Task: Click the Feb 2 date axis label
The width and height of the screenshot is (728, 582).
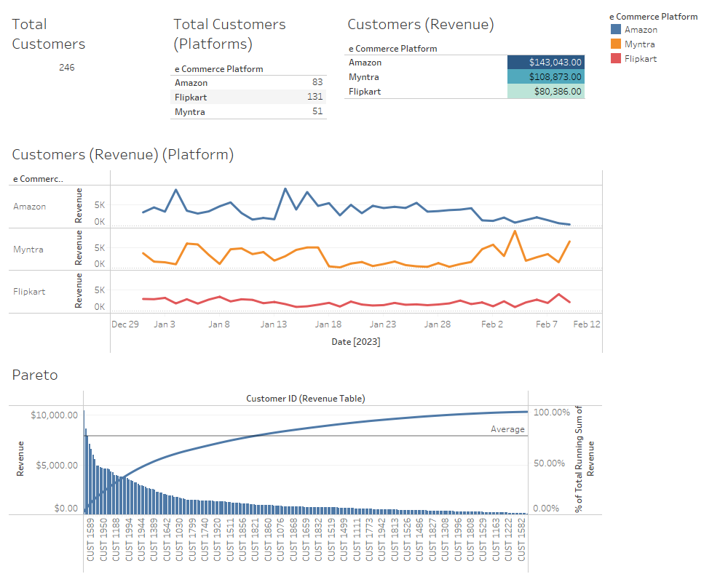Action: (x=491, y=324)
